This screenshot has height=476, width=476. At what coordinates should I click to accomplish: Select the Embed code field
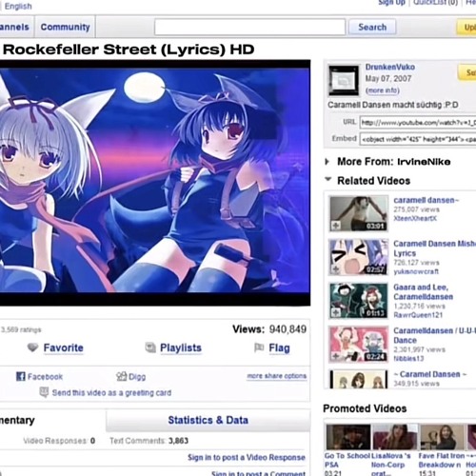[x=418, y=139]
